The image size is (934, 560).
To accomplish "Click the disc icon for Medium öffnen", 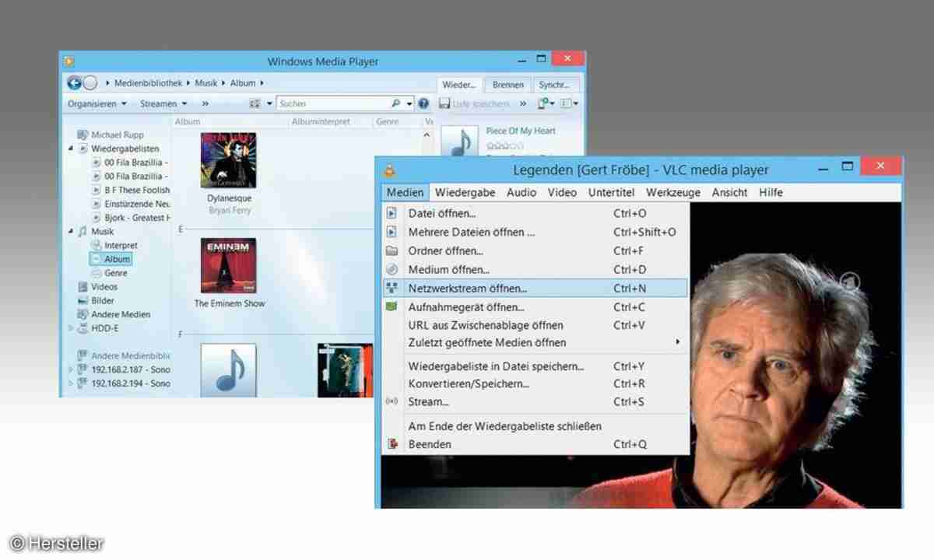I will click(392, 269).
